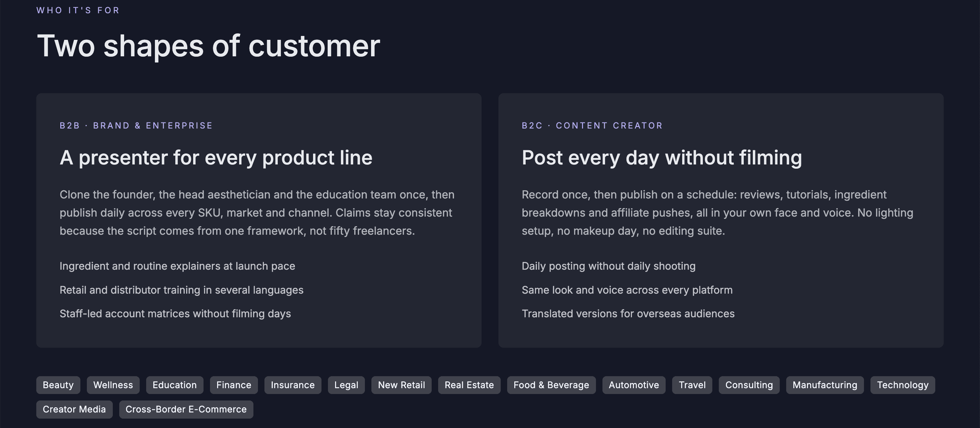
Task: Select the Cross-Border E-Commerce chip
Action: [186, 409]
